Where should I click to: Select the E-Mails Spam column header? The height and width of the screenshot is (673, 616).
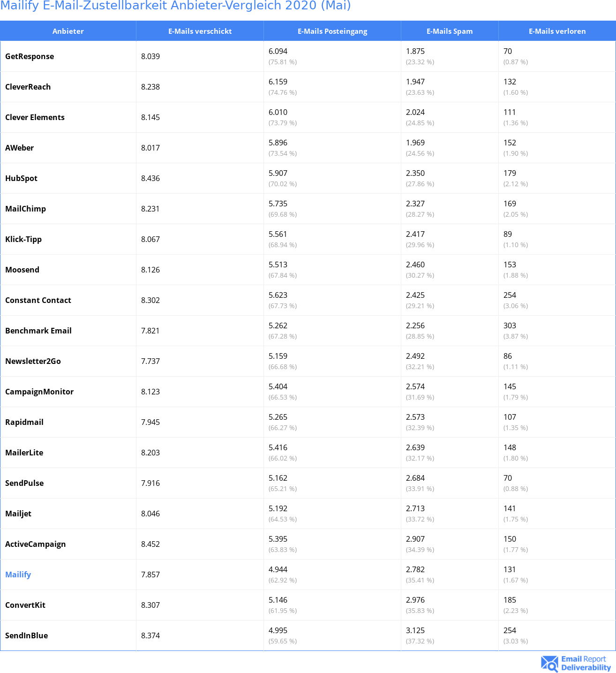pyautogui.click(x=450, y=31)
